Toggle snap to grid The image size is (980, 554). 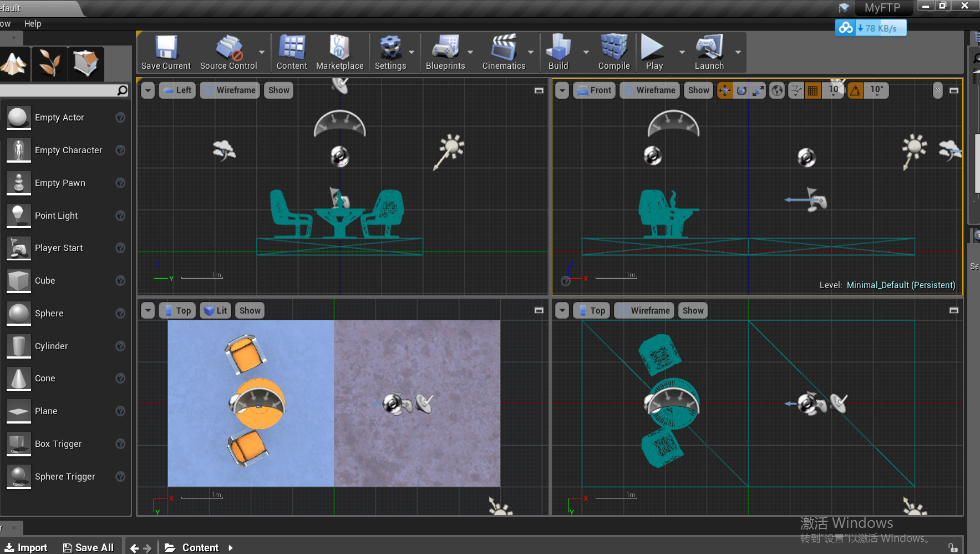(x=814, y=90)
